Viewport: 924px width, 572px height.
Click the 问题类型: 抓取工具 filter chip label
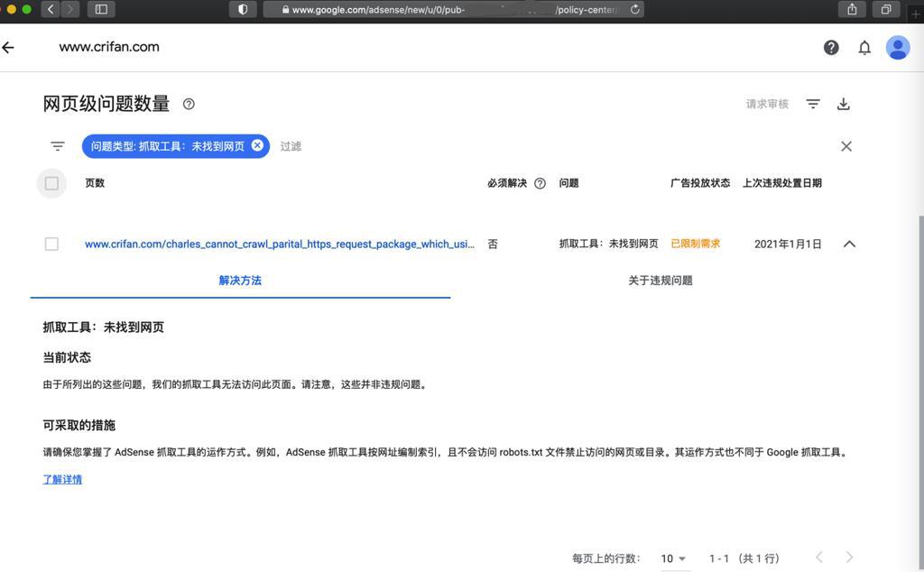[167, 146]
